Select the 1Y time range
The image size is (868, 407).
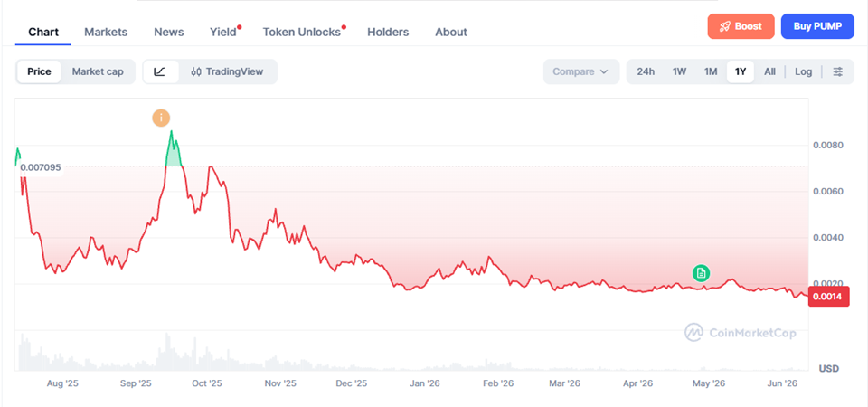(741, 71)
